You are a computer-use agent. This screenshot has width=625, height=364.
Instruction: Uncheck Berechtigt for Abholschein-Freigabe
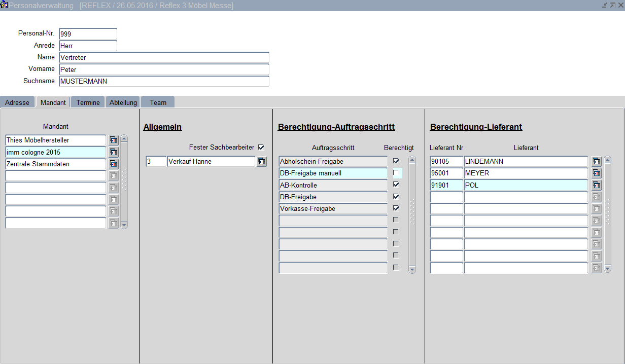tap(396, 161)
